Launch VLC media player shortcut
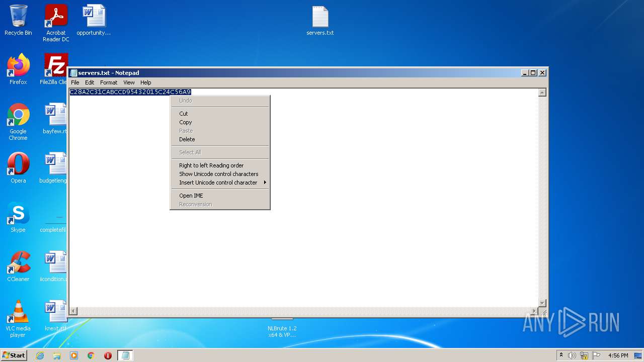Screen dimensions: 644x362 point(18,319)
